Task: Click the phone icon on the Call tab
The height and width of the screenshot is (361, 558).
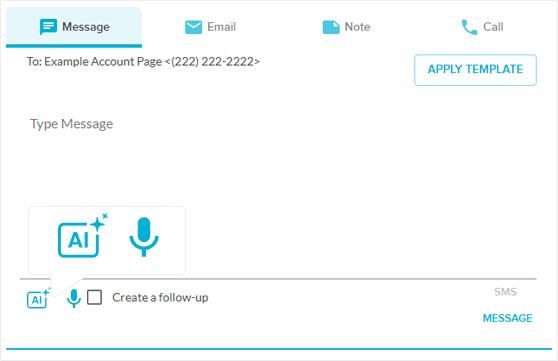Action: click(x=469, y=27)
